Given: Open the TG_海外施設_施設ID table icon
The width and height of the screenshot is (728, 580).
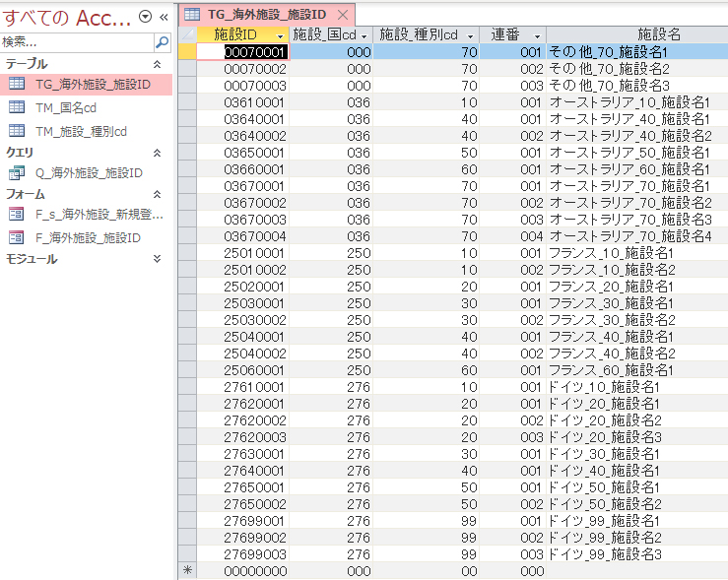Looking at the screenshot, I should [17, 85].
